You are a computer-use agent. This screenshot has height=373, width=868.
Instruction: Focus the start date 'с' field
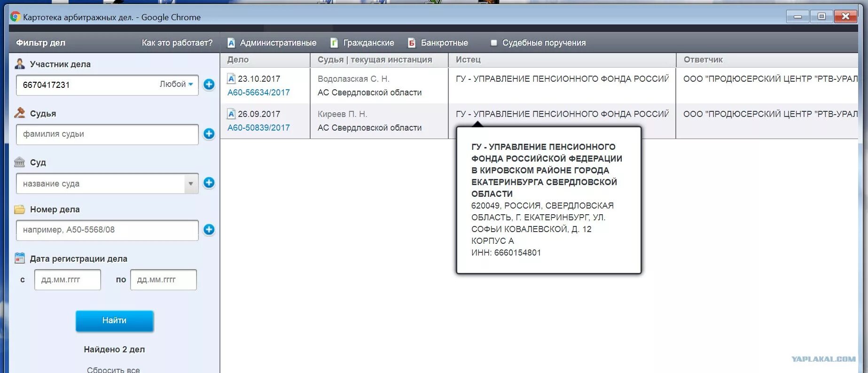pyautogui.click(x=68, y=280)
